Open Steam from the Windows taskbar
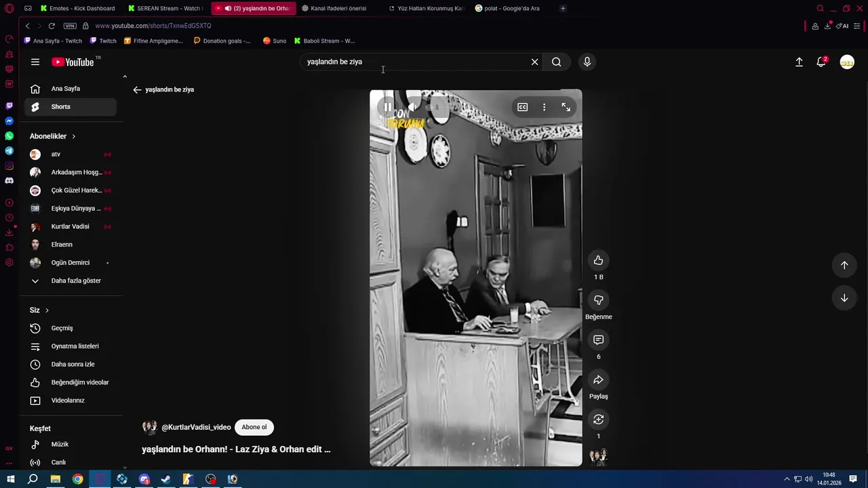The width and height of the screenshot is (868, 488). [x=166, y=479]
